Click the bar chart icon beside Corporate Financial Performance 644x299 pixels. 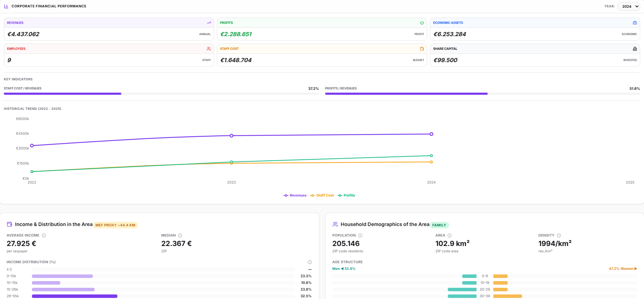point(6,6)
